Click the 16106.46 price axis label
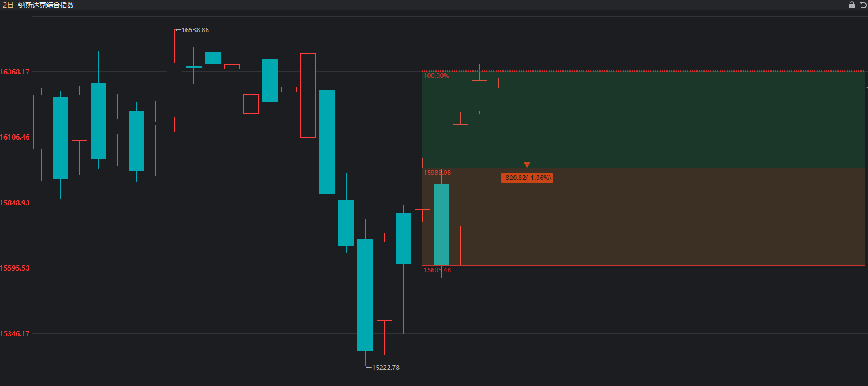The image size is (868, 386). (x=15, y=137)
